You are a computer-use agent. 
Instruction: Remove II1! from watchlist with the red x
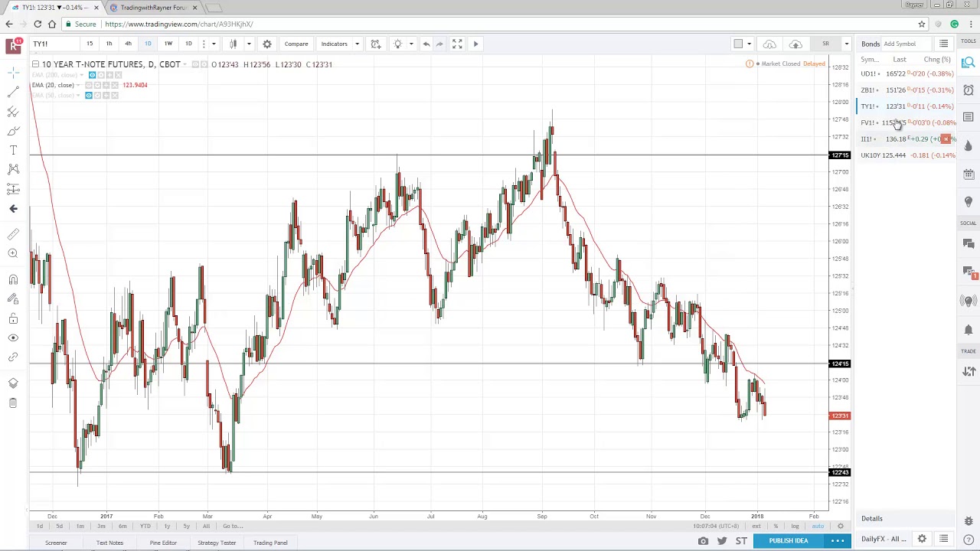[946, 139]
